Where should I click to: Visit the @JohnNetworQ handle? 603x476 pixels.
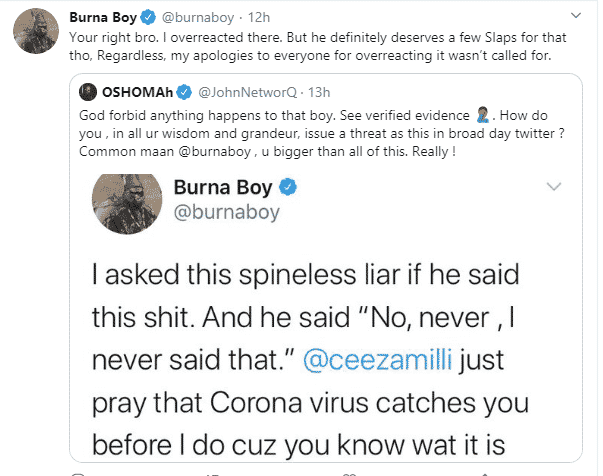[239, 93]
